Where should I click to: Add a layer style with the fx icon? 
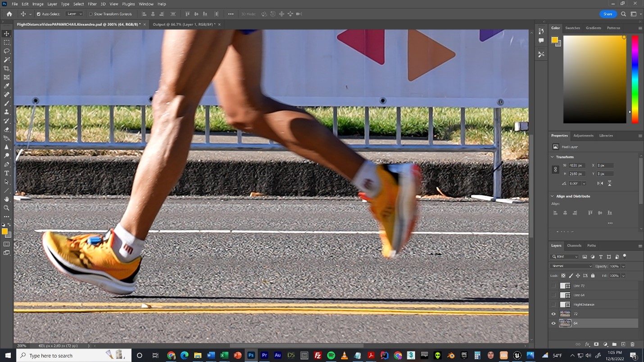pyautogui.click(x=587, y=344)
